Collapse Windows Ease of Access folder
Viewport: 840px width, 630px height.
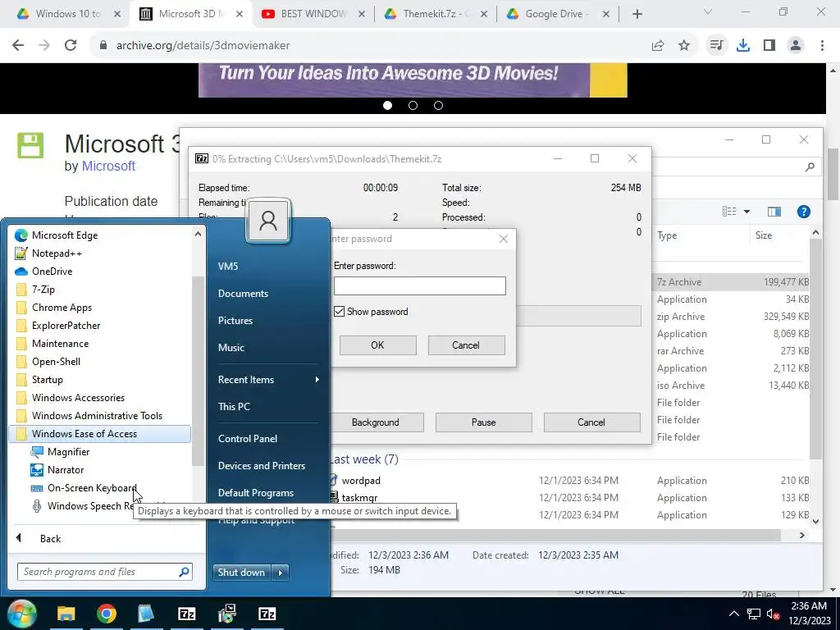99,434
